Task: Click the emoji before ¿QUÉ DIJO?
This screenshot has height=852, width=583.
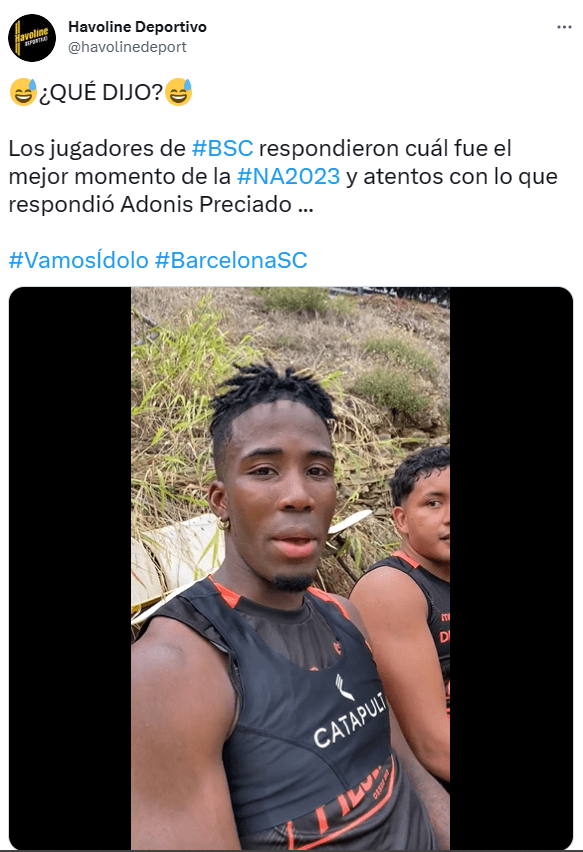Action: pyautogui.click(x=23, y=92)
